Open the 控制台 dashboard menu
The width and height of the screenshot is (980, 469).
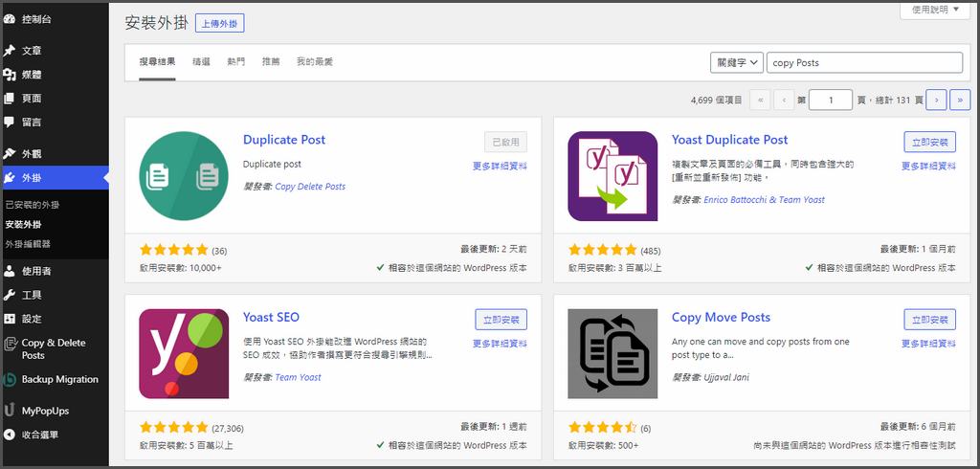point(37,18)
